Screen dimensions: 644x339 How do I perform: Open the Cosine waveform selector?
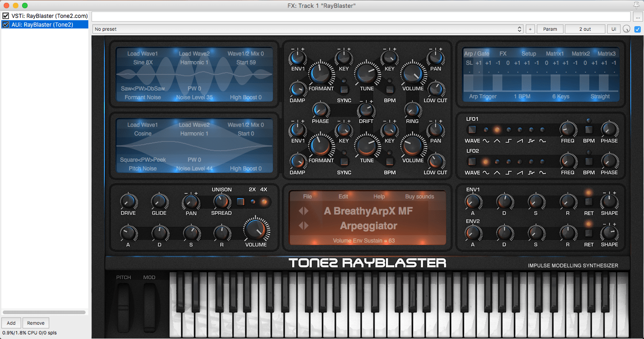(x=143, y=134)
